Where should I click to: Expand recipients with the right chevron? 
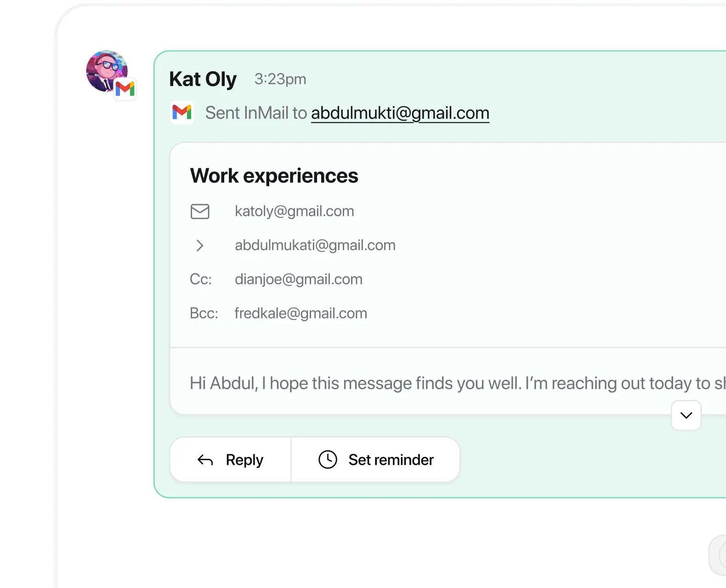200,245
